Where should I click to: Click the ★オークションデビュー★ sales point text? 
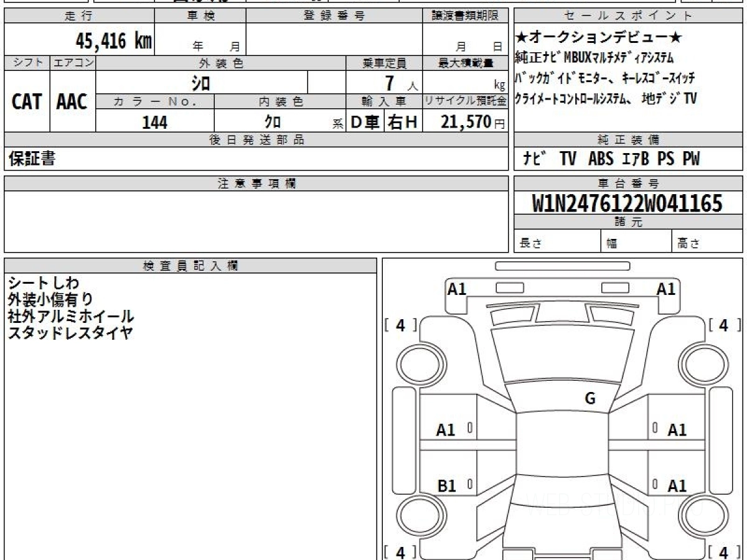pos(599,38)
